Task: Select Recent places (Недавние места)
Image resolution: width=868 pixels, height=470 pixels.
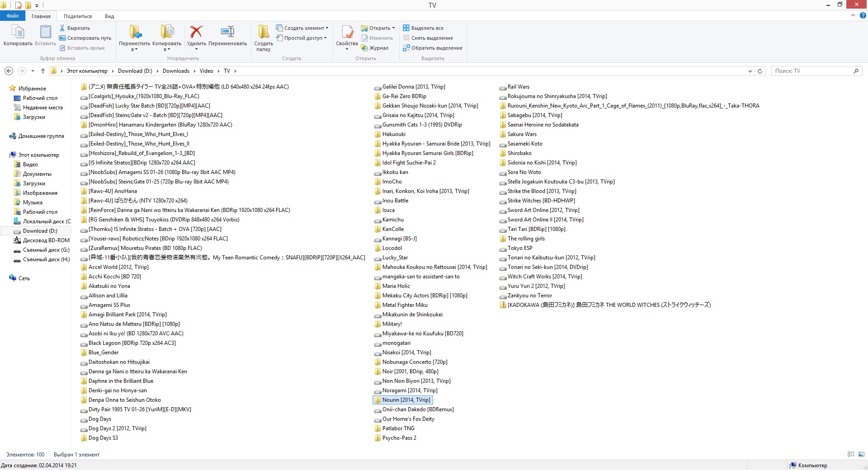Action: click(38, 108)
